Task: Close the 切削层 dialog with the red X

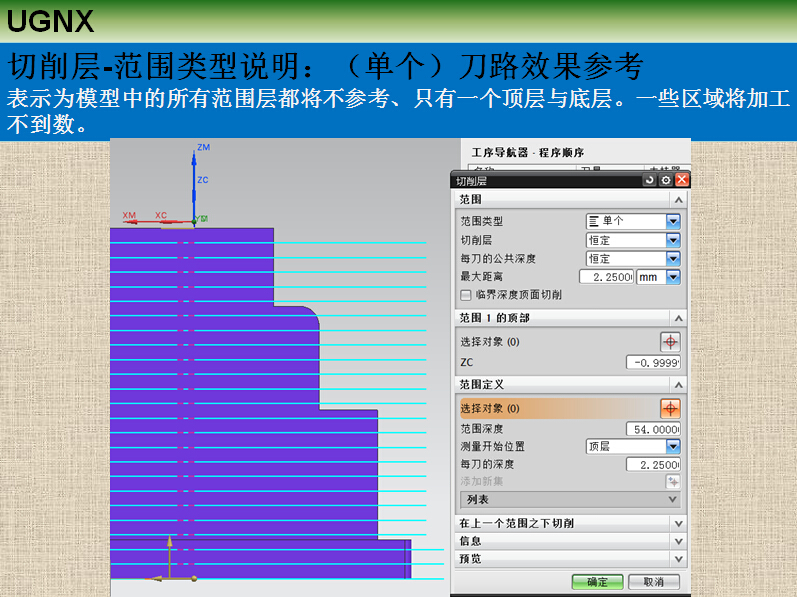Action: click(682, 180)
